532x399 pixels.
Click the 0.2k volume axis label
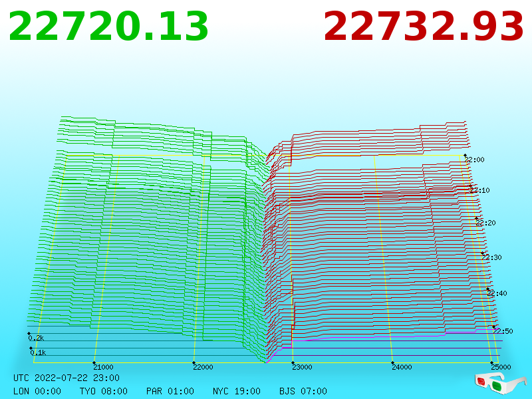tap(36, 338)
